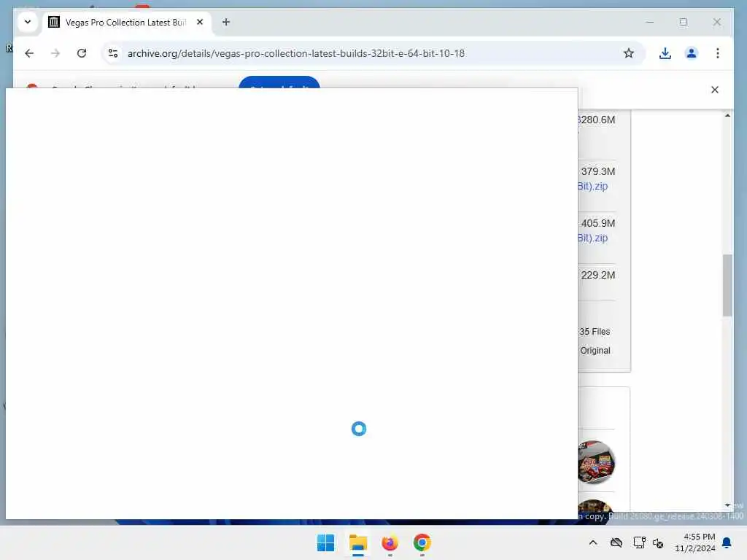Image resolution: width=747 pixels, height=560 pixels.
Task: Close the Vegas Pro Collection tab
Action: tap(200, 22)
